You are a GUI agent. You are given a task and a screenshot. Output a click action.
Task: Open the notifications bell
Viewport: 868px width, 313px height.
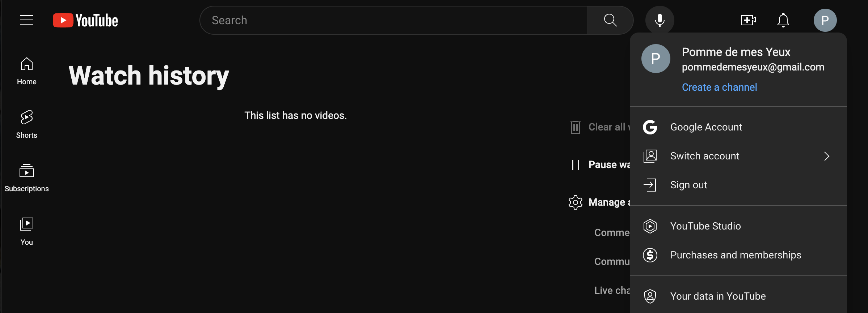tap(783, 20)
